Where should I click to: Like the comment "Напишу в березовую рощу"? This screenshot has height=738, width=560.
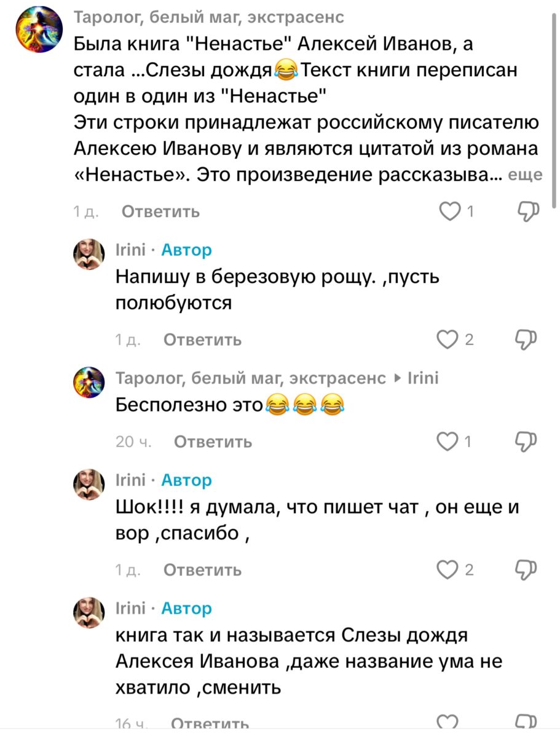pos(446,339)
